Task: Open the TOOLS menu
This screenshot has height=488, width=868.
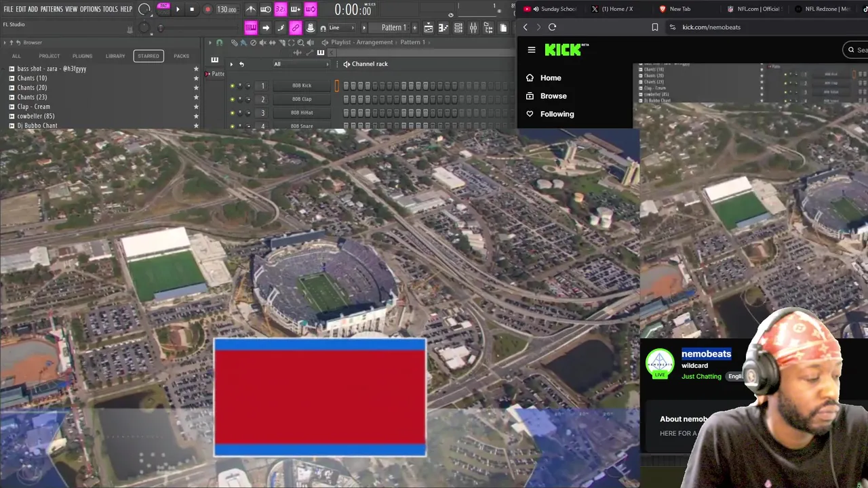Action: click(110, 9)
